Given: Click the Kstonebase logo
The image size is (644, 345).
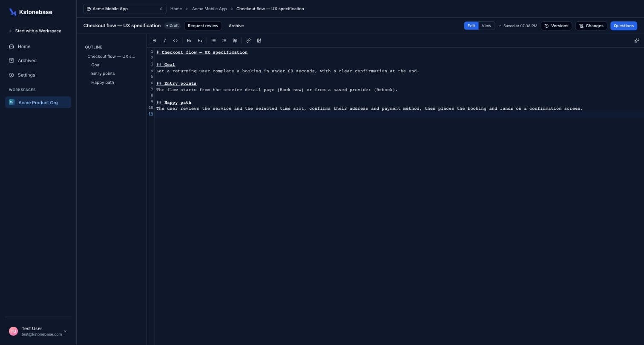Looking at the screenshot, I should (31, 12).
